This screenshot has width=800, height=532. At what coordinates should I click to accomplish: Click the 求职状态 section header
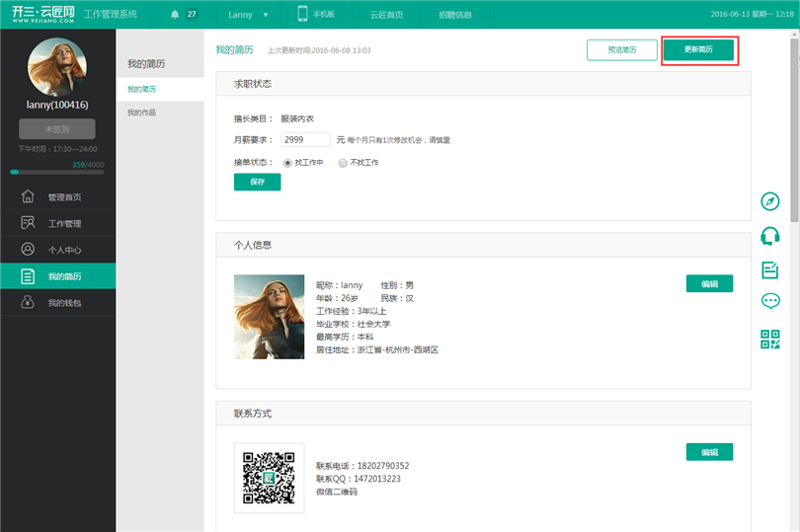tap(483, 84)
